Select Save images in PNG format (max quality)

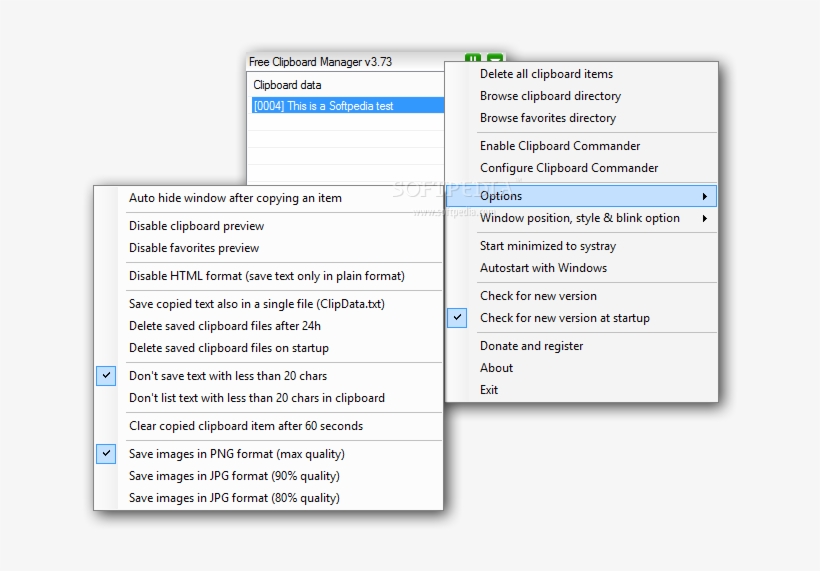click(x=268, y=454)
